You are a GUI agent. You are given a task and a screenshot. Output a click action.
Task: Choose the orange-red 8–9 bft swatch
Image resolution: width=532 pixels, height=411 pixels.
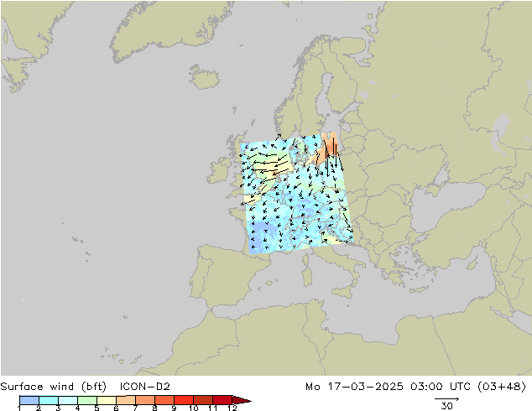[x=164, y=400]
